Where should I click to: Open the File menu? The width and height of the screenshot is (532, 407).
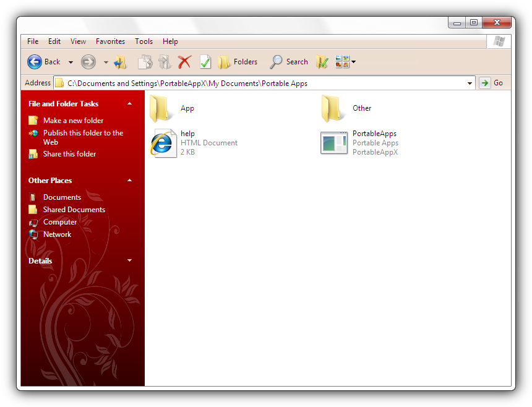tap(33, 41)
